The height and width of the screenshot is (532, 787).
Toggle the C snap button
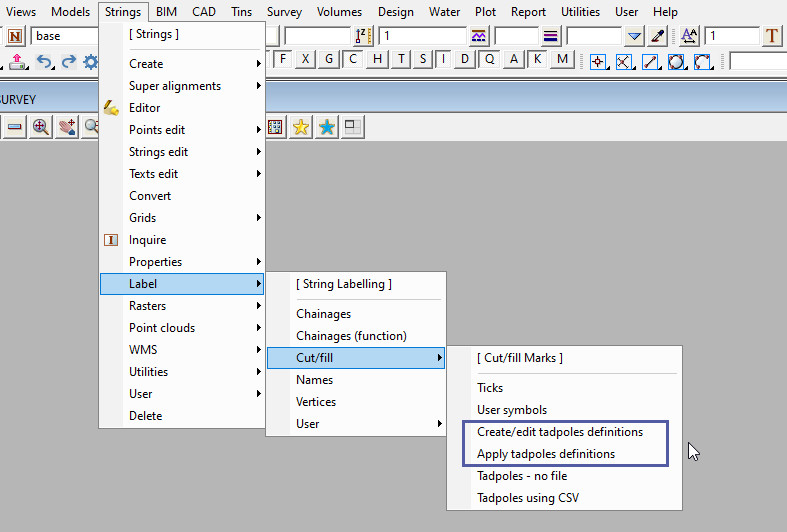pos(353,59)
